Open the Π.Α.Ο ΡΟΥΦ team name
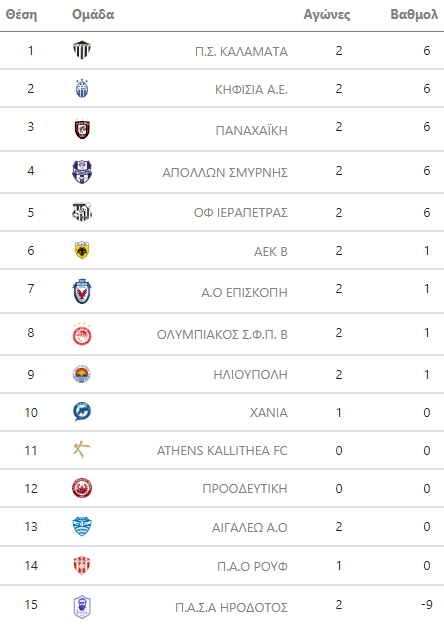 pos(252,566)
